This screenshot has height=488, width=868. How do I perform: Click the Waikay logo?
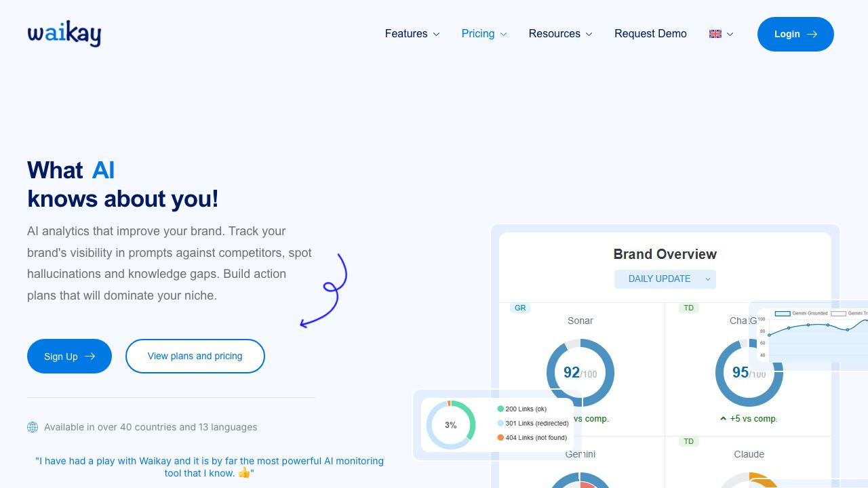point(64,34)
